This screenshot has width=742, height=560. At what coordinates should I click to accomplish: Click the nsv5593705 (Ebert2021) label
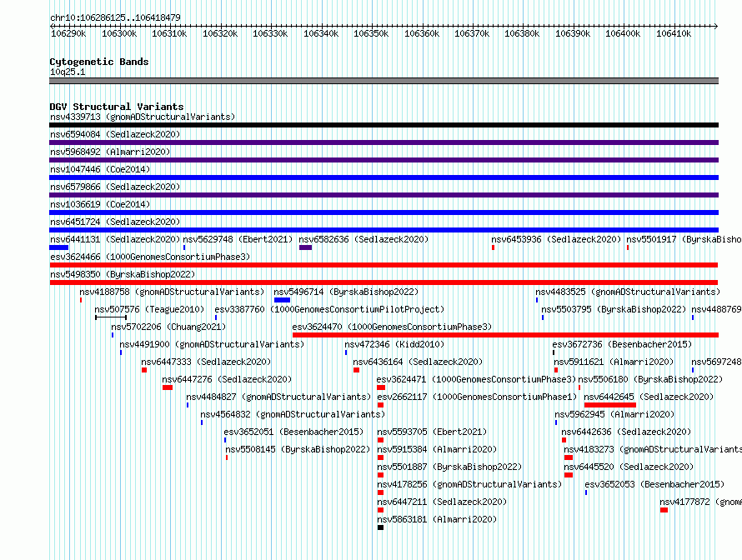tap(432, 432)
